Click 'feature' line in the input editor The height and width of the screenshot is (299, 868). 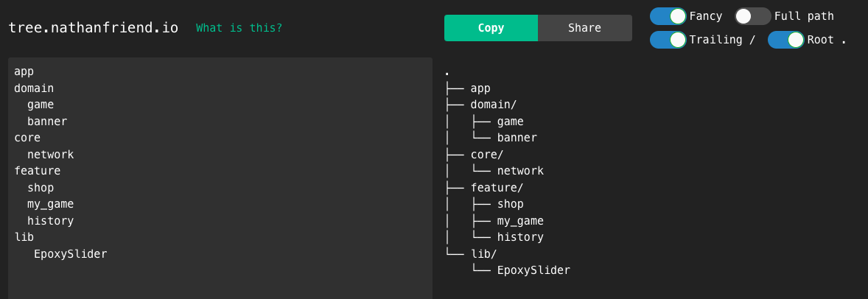[37, 171]
